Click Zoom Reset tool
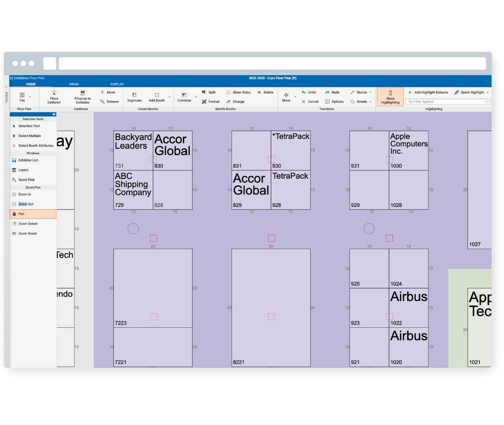This screenshot has width=504, height=425. (33, 234)
